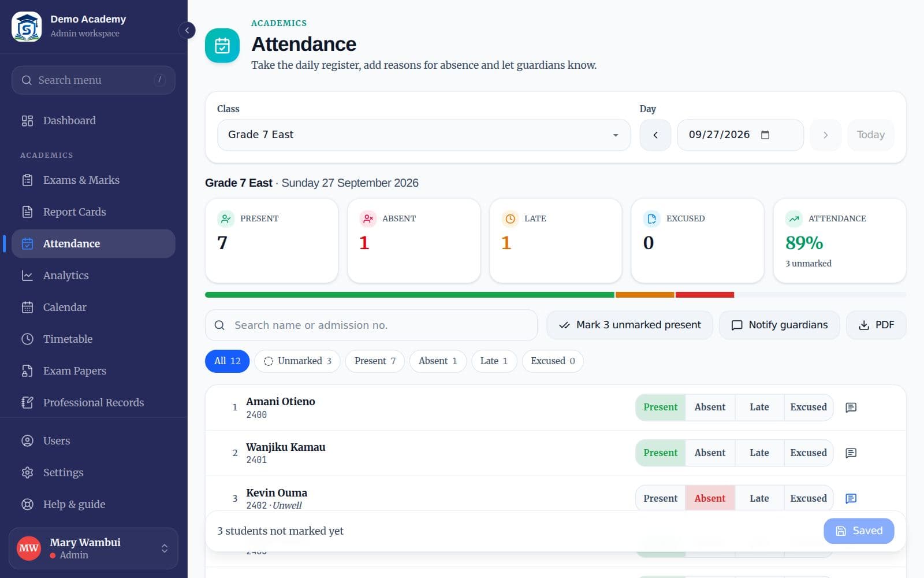The image size is (924, 578).
Task: Open the note icon for Amani Otieno
Action: tap(851, 407)
